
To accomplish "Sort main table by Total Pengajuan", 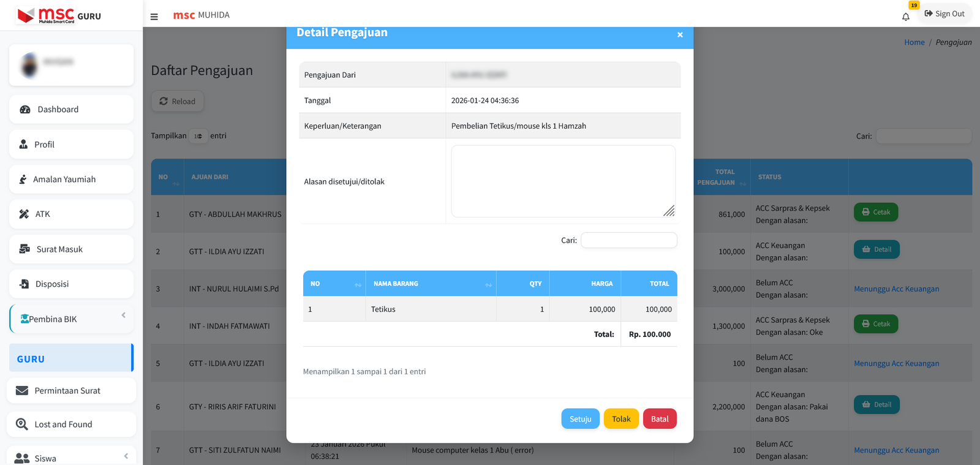I will (x=722, y=177).
